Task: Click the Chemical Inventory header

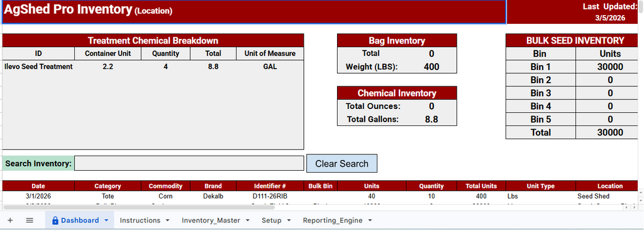Action: (397, 93)
